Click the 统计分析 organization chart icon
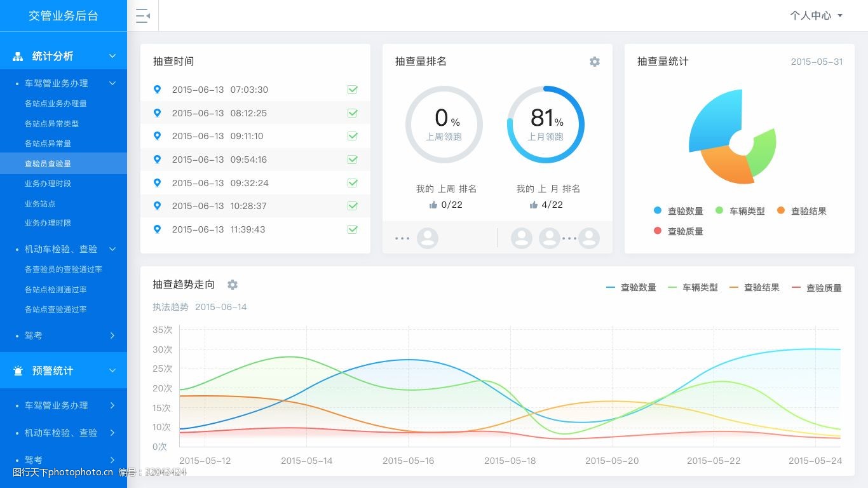868x488 pixels. (18, 57)
